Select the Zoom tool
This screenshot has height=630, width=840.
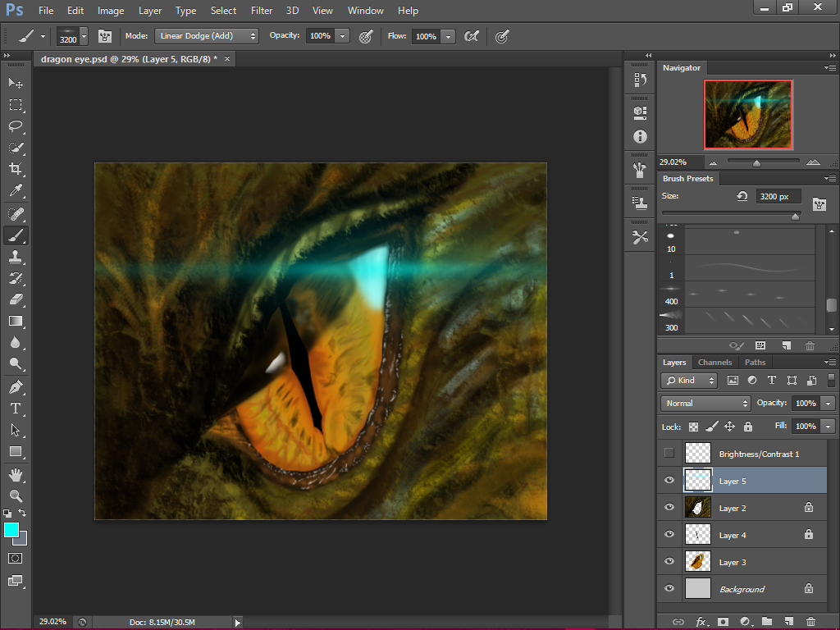[16, 494]
